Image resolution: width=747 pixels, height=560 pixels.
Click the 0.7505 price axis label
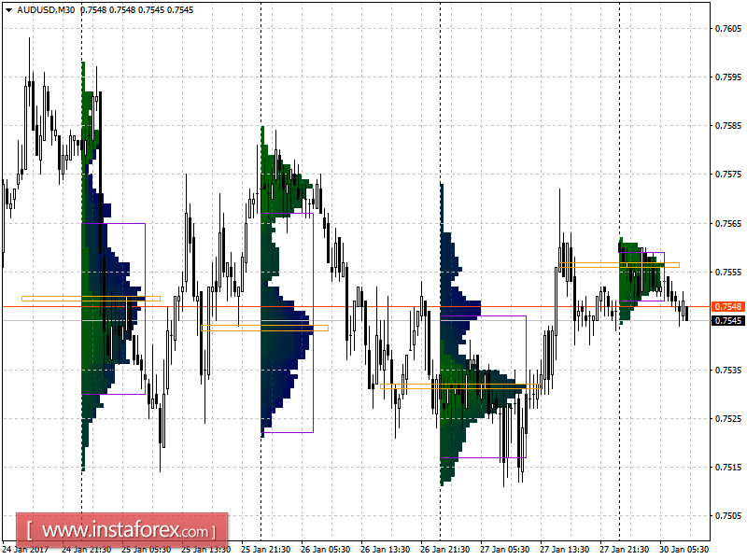[x=728, y=516]
